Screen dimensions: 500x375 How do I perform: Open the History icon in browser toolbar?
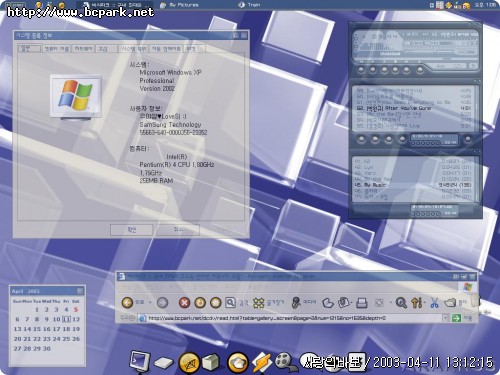(328, 303)
